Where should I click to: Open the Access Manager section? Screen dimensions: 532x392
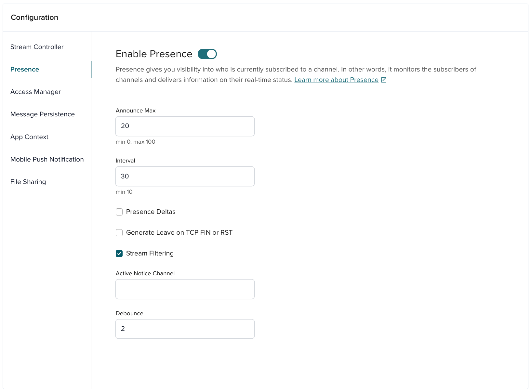point(35,92)
